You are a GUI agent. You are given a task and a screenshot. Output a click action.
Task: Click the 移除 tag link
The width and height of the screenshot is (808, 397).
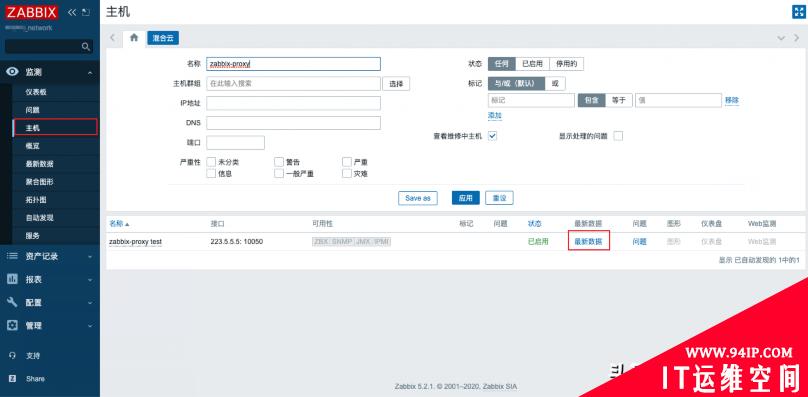(732, 101)
